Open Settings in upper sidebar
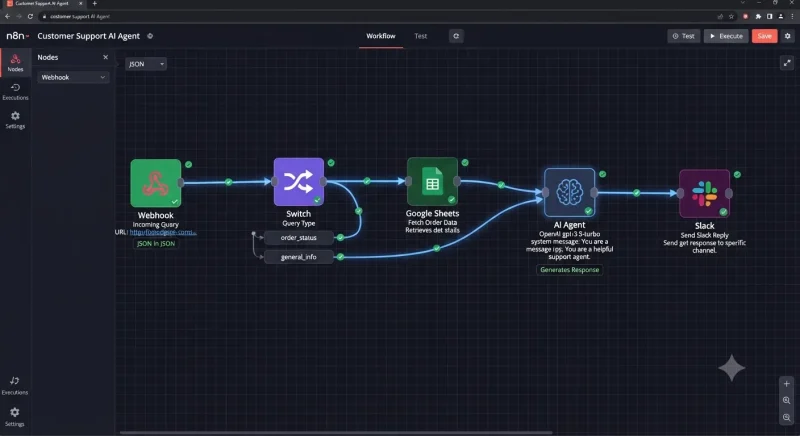 [x=15, y=120]
